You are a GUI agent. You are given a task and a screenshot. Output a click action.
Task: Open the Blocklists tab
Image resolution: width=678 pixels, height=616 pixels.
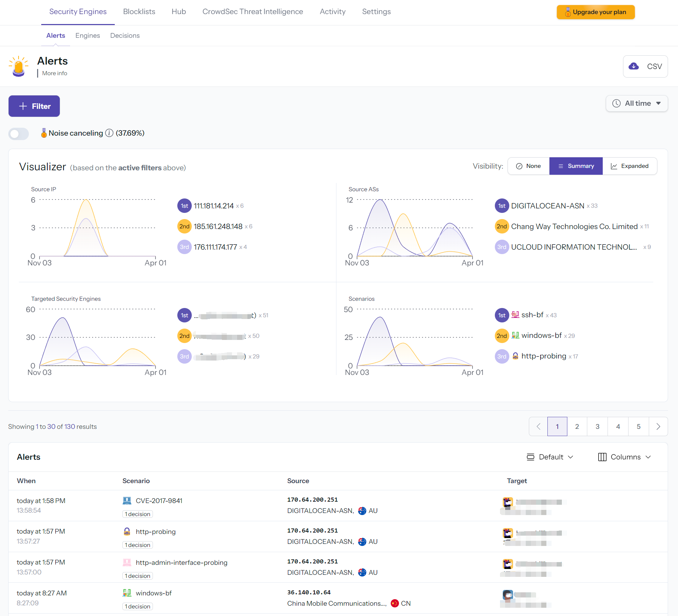[x=139, y=12]
